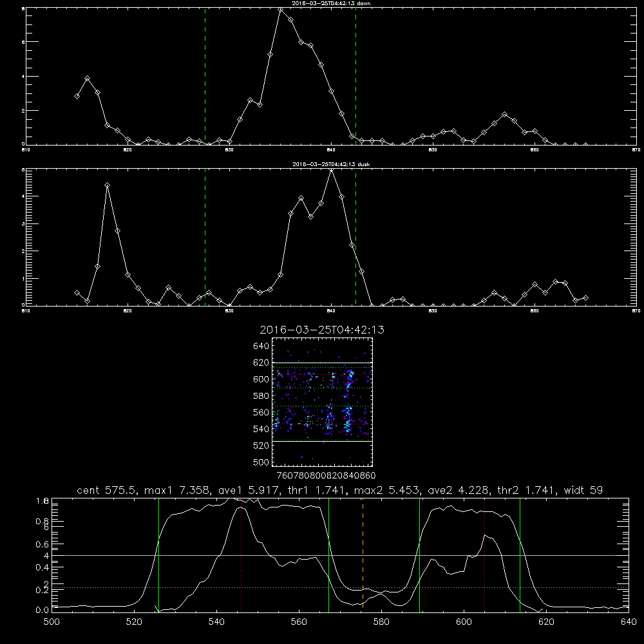Click the bottom plot x-axis label 560

click(x=299, y=621)
